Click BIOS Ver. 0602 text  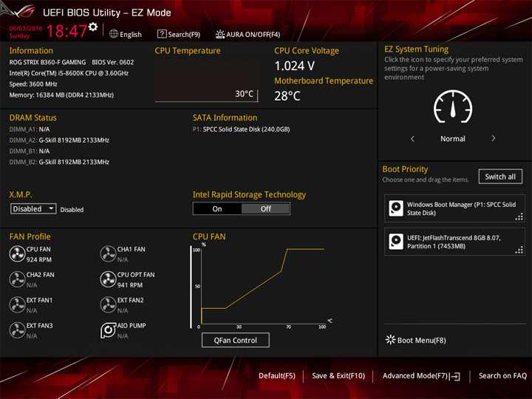[112, 62]
